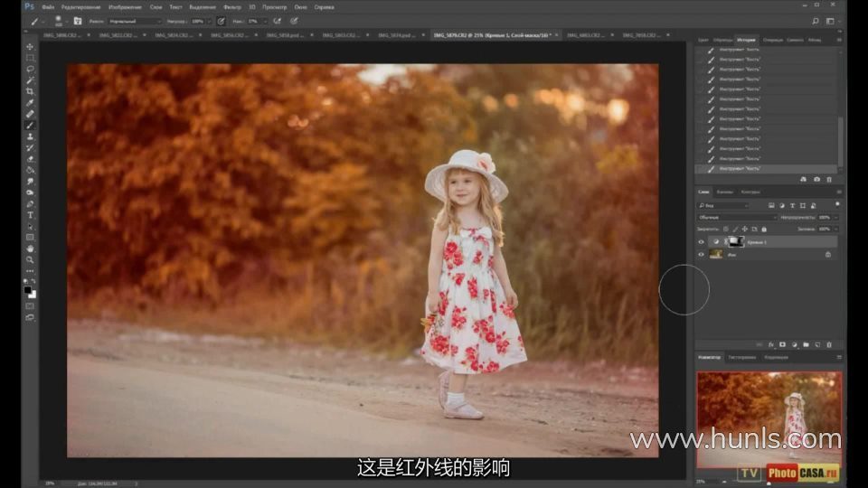
Task: Open the layer blend mode dropdown
Action: [736, 218]
